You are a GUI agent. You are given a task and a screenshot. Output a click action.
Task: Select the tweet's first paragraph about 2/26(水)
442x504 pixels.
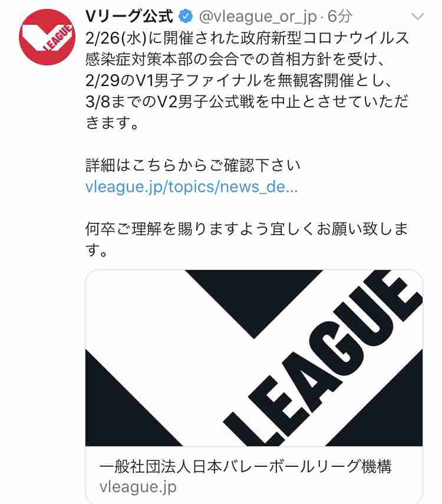[247, 80]
